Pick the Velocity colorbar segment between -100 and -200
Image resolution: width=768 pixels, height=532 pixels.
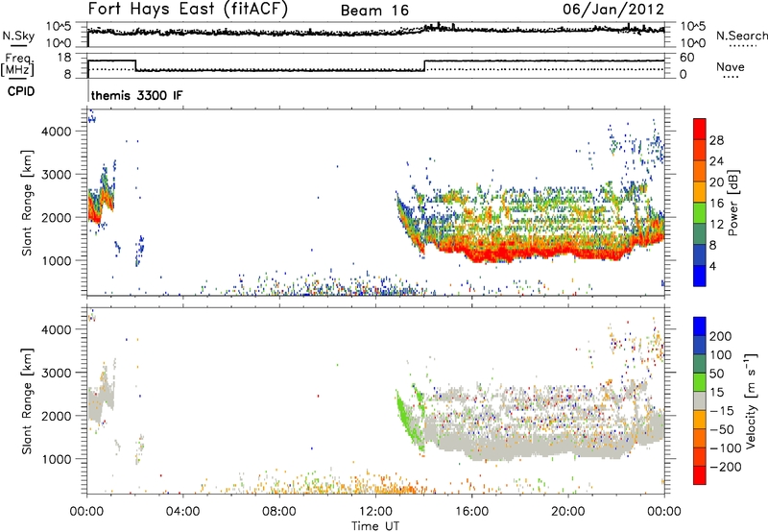[700, 456]
